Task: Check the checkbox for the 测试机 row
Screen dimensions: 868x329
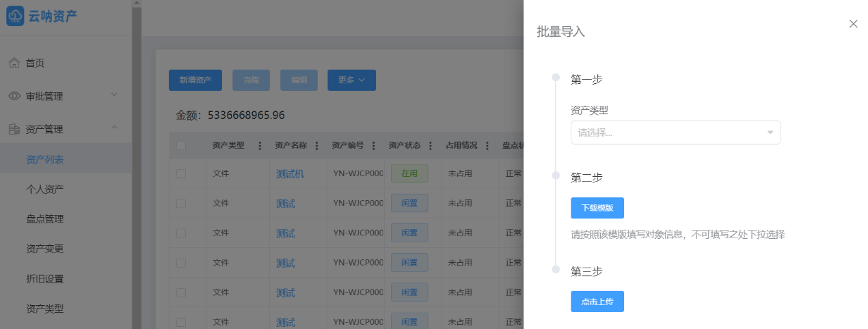Action: pyautogui.click(x=181, y=174)
